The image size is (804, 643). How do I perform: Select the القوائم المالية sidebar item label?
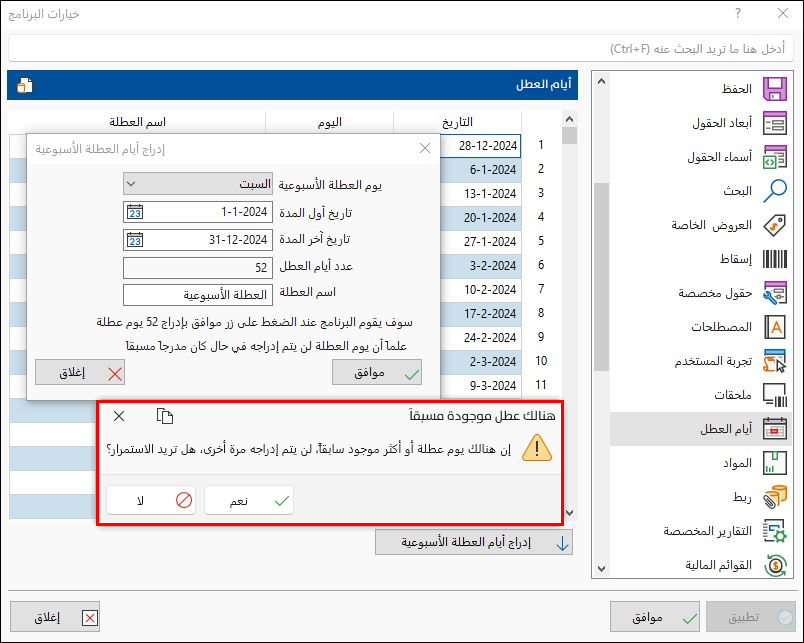click(x=718, y=565)
